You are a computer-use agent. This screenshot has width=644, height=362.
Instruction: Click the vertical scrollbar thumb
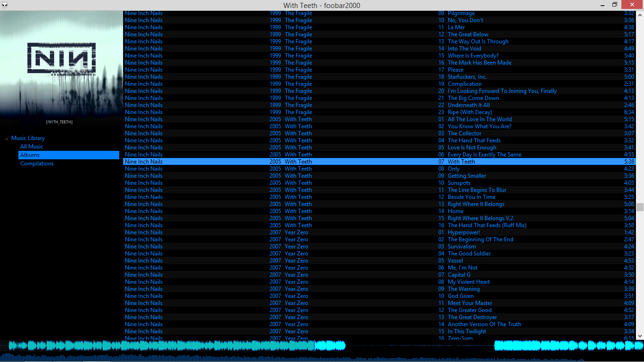(x=640, y=207)
